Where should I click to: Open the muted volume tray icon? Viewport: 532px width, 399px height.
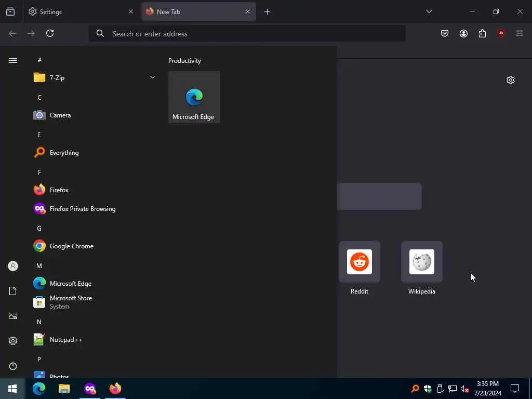coord(464,389)
